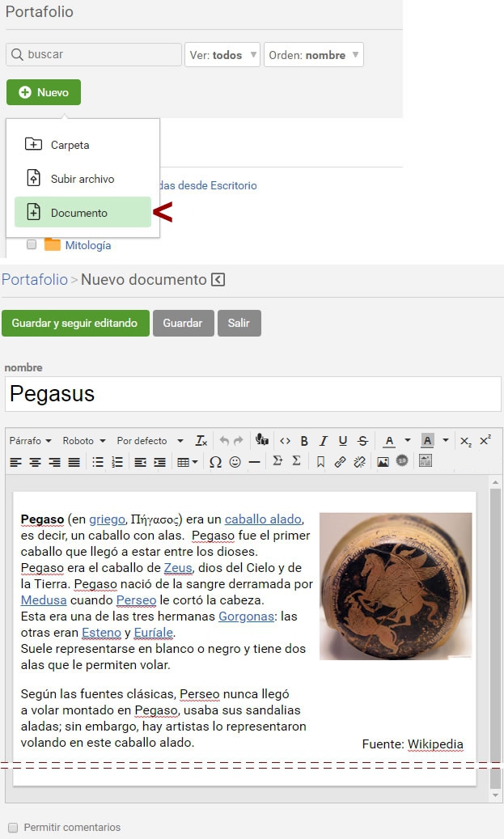
Task: Toggle bold formatting in editor toolbar
Action: (x=304, y=441)
